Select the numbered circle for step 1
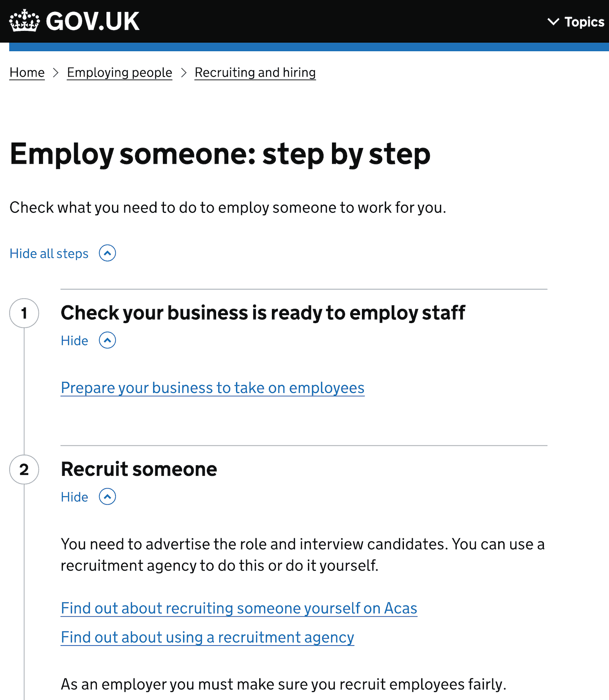This screenshot has height=700, width=609. point(24,313)
